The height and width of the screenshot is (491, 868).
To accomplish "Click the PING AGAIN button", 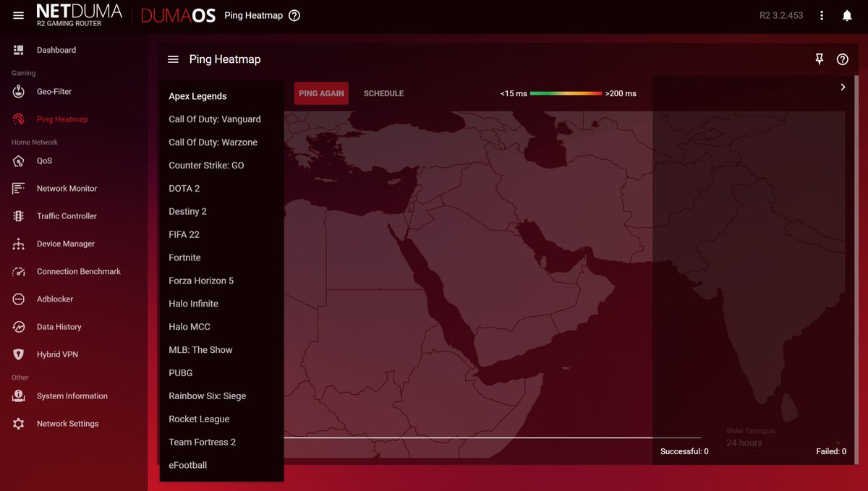I will pos(321,93).
